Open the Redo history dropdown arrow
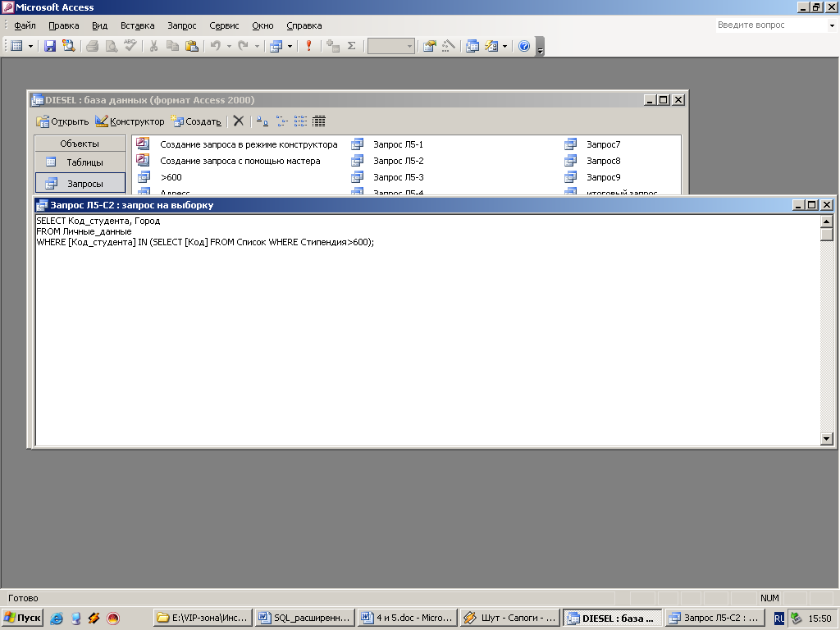The image size is (840, 630). pos(257,46)
